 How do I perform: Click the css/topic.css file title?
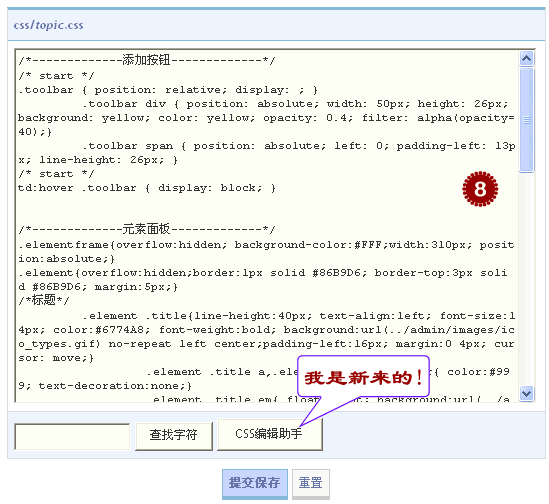click(x=48, y=25)
